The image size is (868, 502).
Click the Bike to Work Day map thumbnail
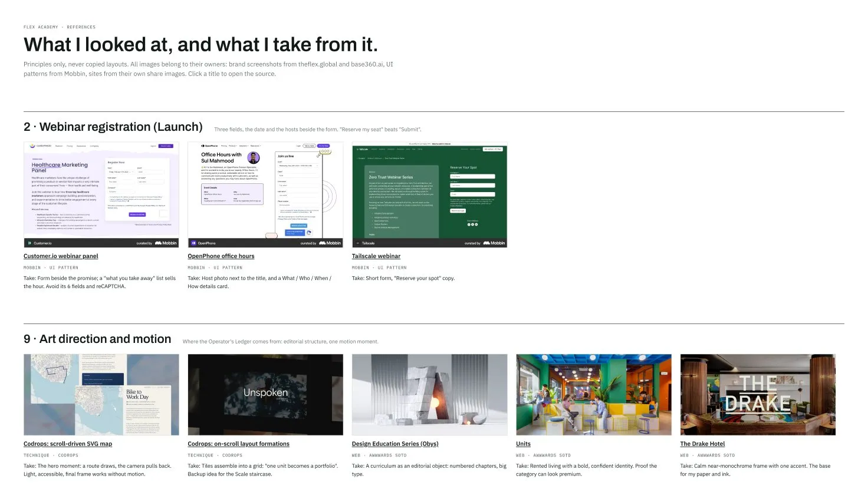[101, 395]
